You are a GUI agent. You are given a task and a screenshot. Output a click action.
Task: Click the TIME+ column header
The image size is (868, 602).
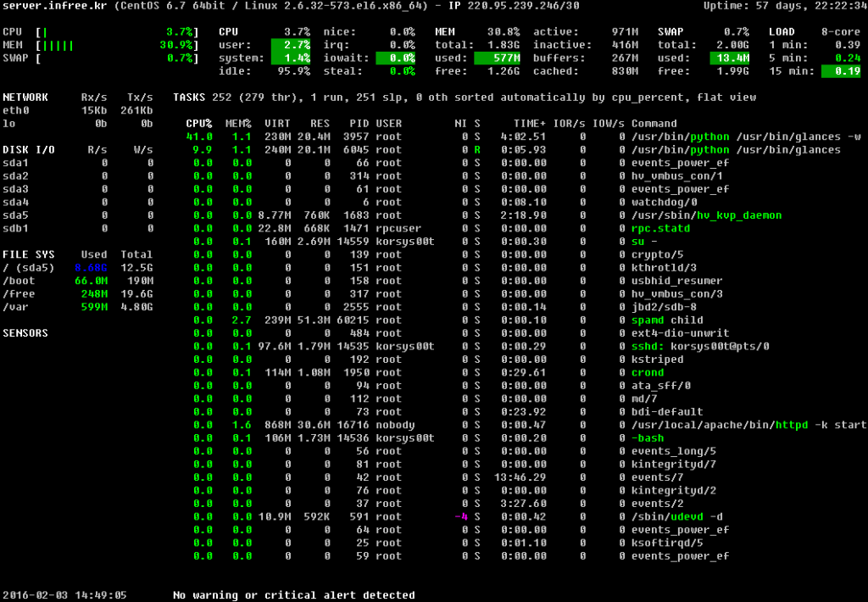click(x=530, y=124)
